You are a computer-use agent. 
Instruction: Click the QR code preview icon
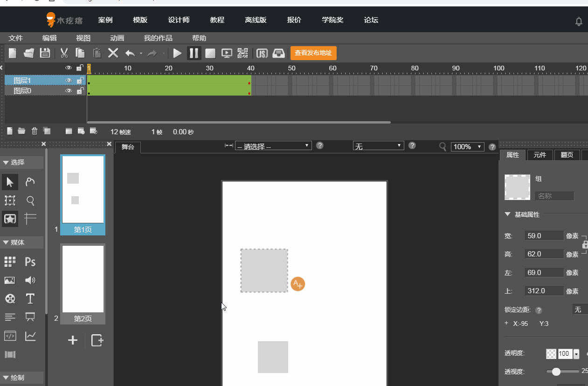(243, 53)
